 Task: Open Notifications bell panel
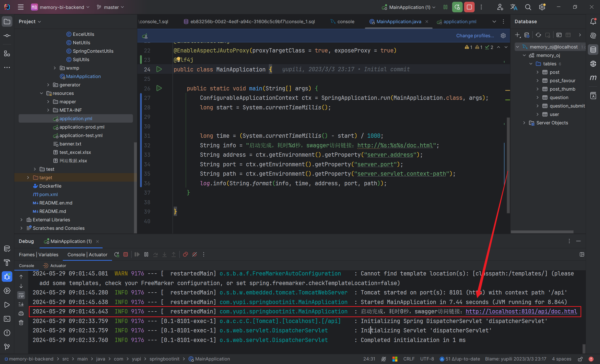593,21
